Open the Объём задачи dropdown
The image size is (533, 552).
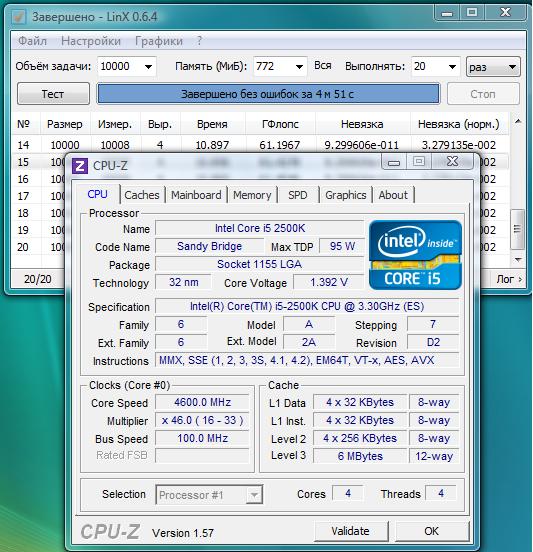pyautogui.click(x=149, y=67)
